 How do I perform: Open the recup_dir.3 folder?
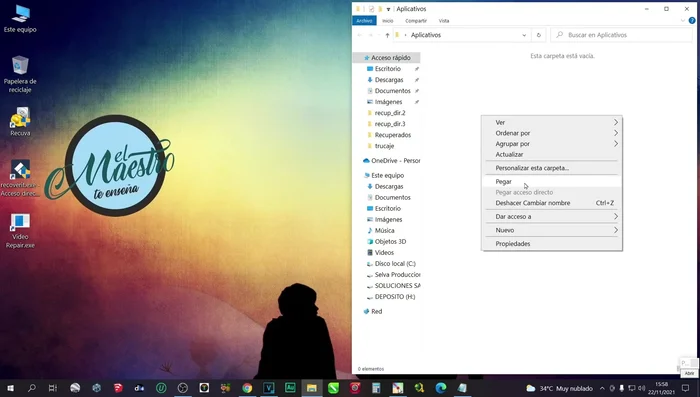[x=387, y=124]
